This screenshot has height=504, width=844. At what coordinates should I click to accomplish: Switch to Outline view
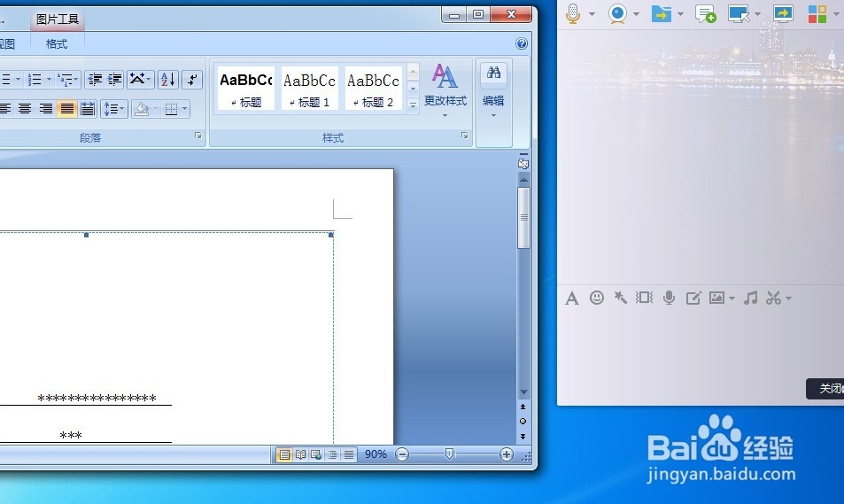[x=333, y=455]
